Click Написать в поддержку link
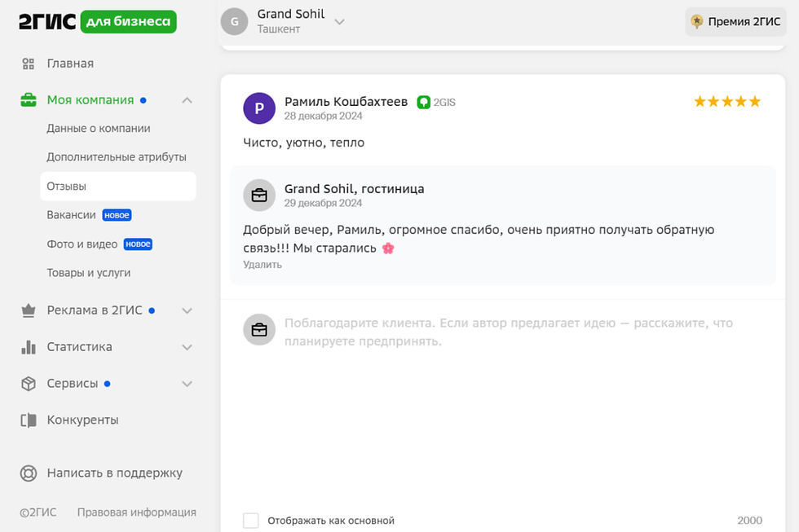Viewport: 799px width, 532px height. click(x=115, y=473)
